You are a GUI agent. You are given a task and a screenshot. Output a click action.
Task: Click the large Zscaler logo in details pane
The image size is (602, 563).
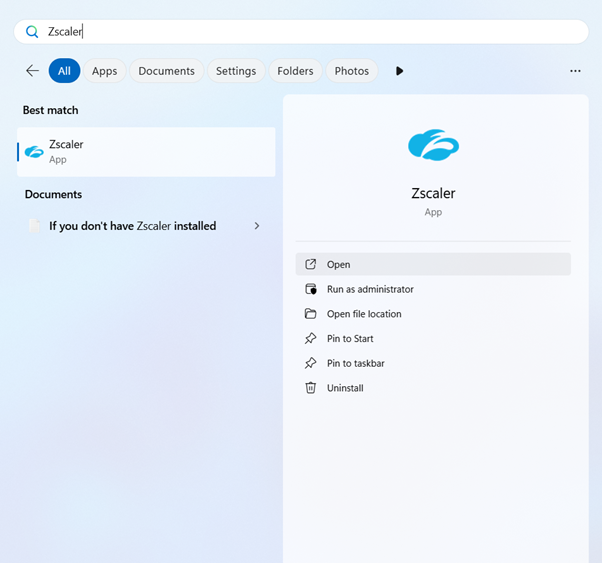pyautogui.click(x=433, y=145)
